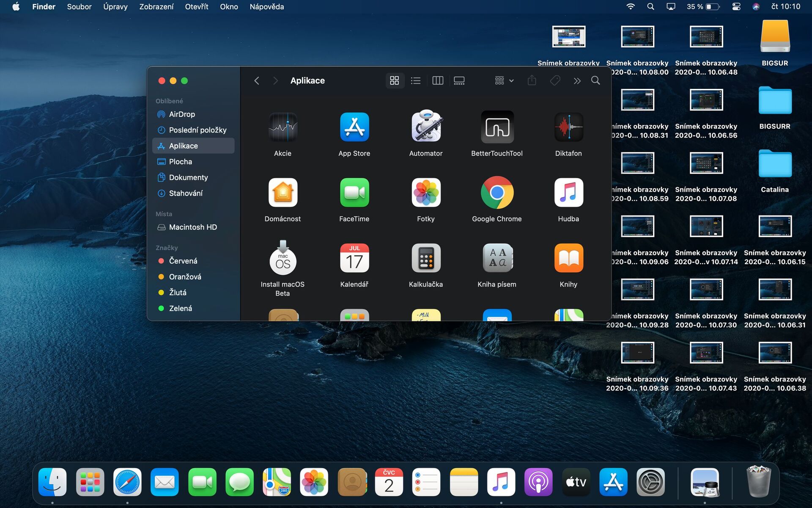Open the Automator application
Screen dimensions: 812x508
coord(426,127)
